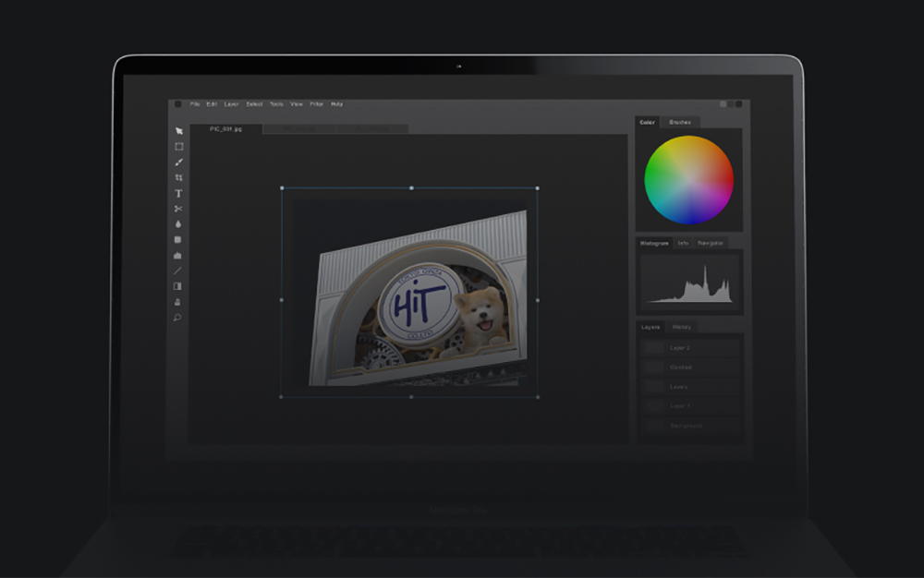
Task: Select the Levels layer row
Action: [690, 387]
